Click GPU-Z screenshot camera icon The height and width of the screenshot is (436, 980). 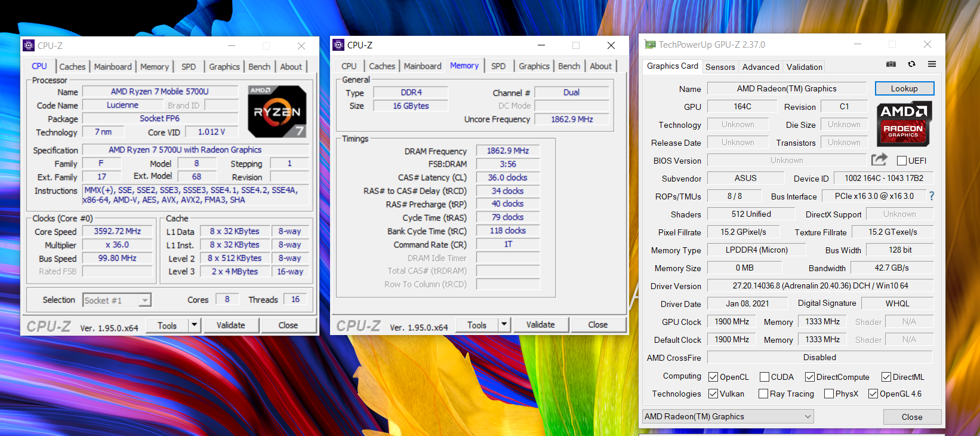(x=891, y=64)
